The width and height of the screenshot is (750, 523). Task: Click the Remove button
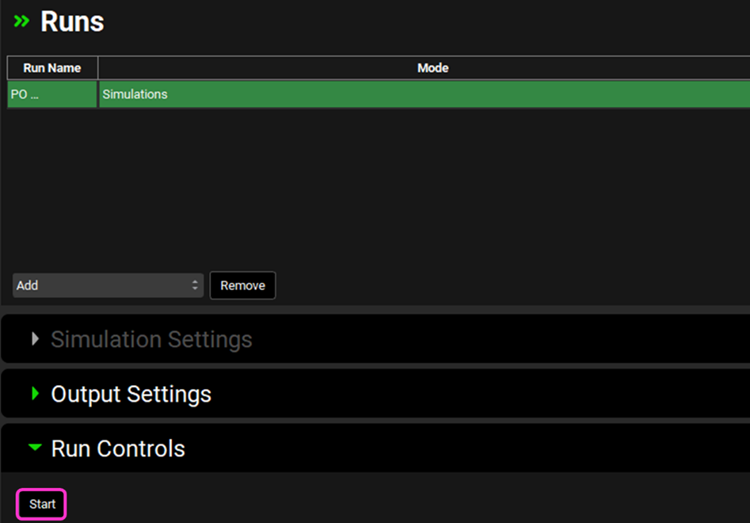click(x=242, y=286)
